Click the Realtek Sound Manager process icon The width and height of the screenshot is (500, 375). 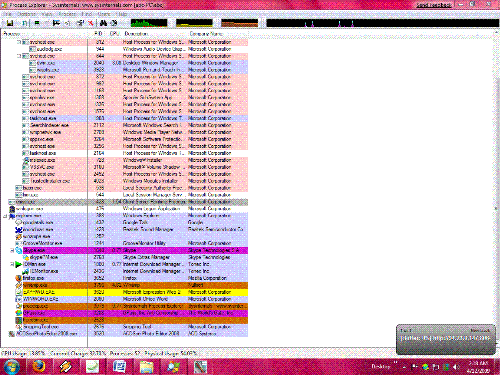[19, 230]
